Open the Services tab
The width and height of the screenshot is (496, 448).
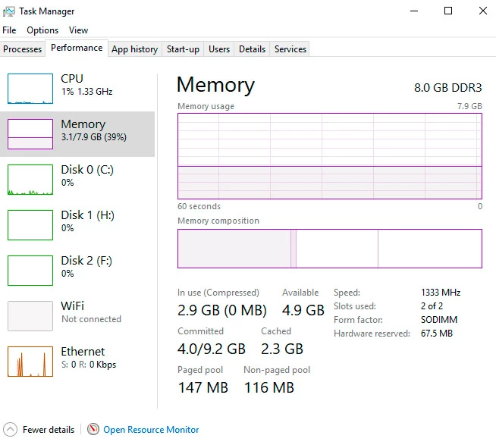click(x=290, y=49)
